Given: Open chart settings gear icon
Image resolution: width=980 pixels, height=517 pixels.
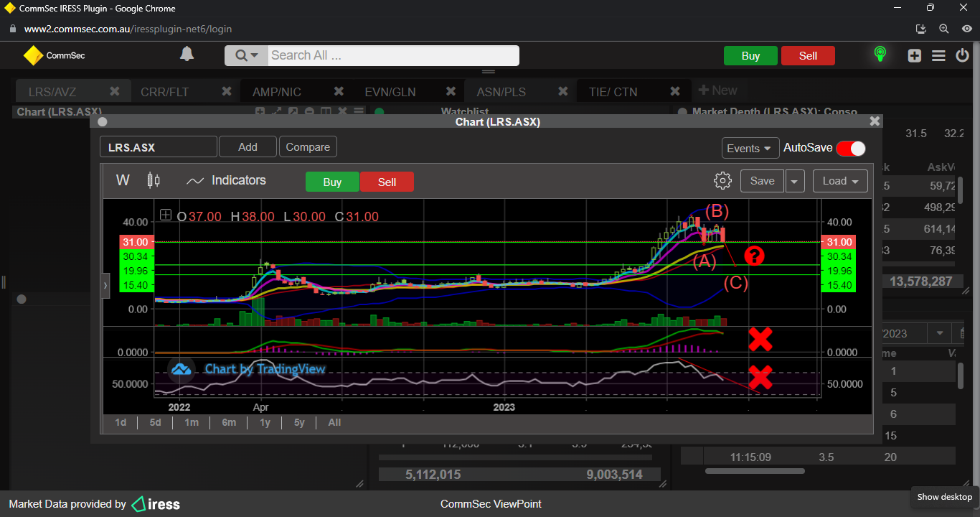Looking at the screenshot, I should click(723, 181).
